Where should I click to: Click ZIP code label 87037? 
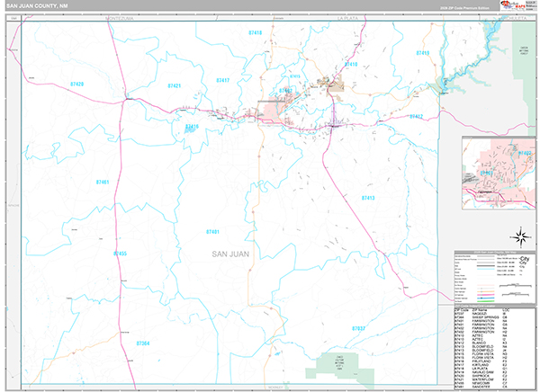[359, 329]
